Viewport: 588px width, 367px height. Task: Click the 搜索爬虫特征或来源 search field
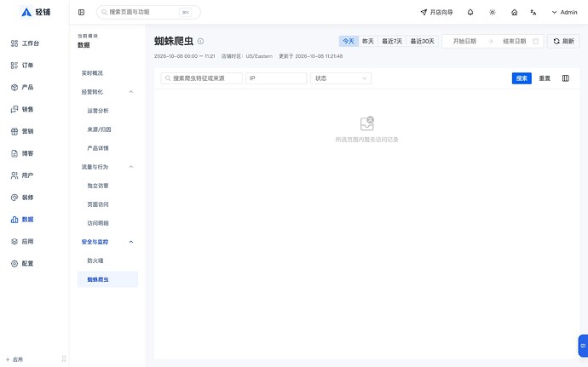click(x=202, y=78)
